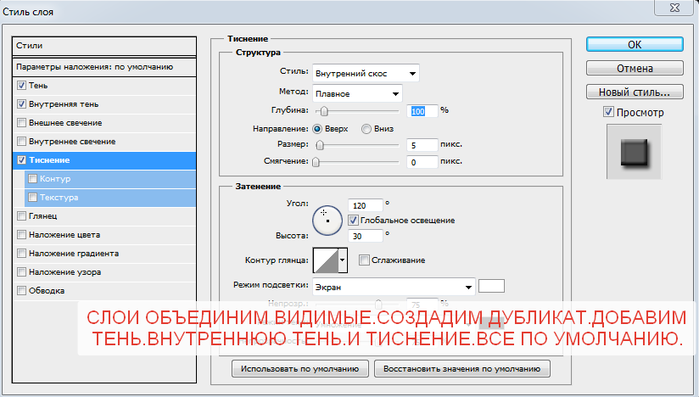Uncheck the Тиснение checkbox

(21, 160)
